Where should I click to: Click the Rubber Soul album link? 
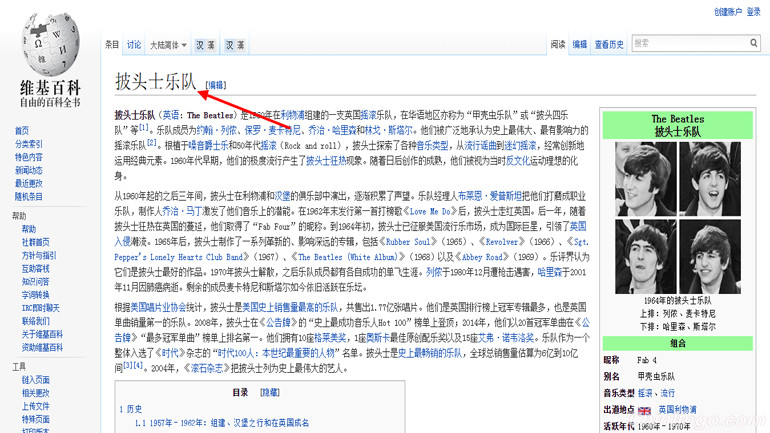(408, 242)
